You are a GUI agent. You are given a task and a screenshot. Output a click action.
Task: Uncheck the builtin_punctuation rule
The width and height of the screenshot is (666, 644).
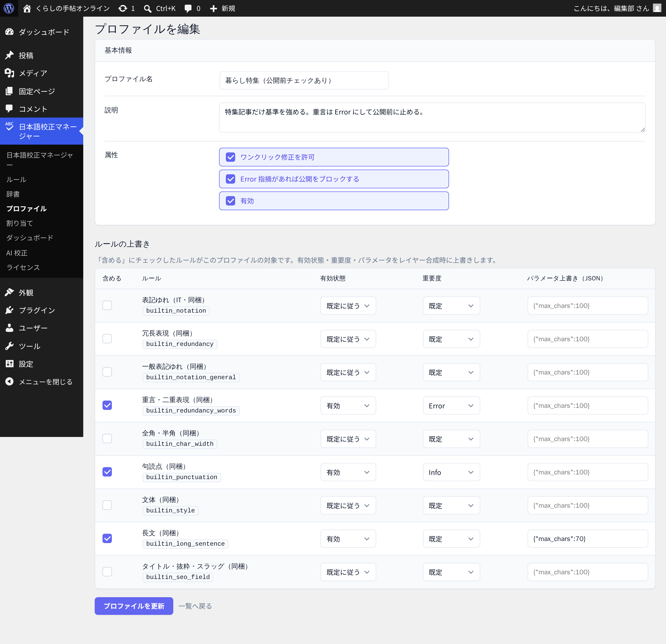coord(107,472)
